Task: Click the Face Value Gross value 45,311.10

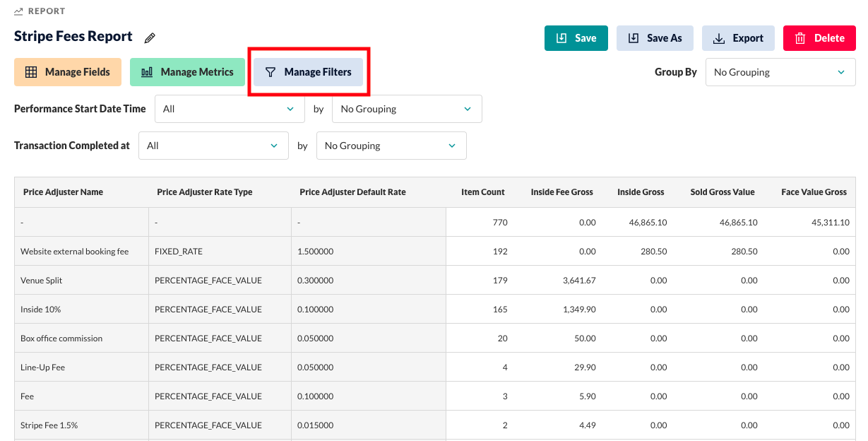Action: coord(831,223)
